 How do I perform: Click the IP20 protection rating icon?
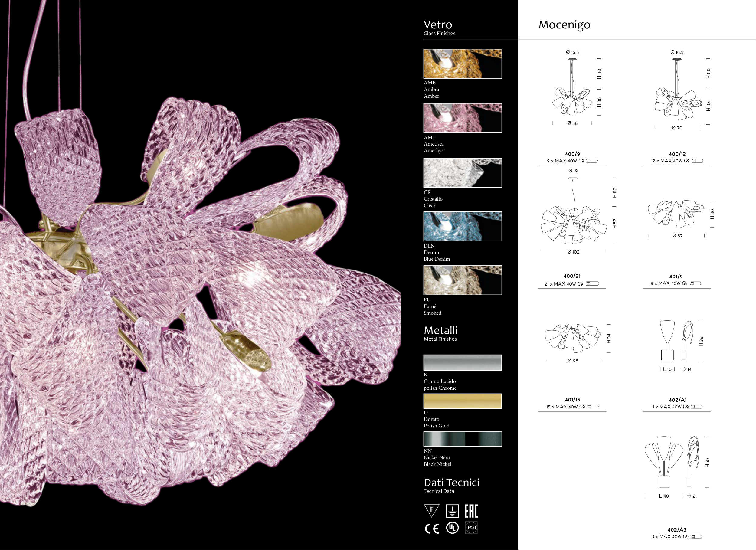pos(471,528)
